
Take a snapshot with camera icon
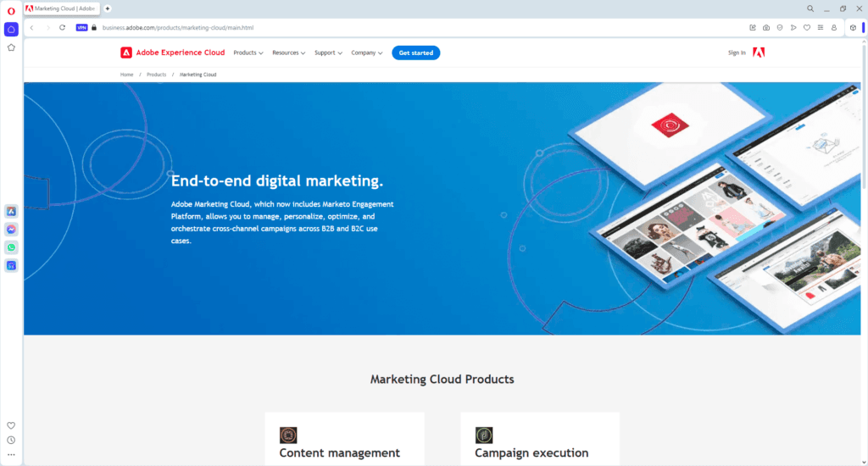click(x=766, y=28)
